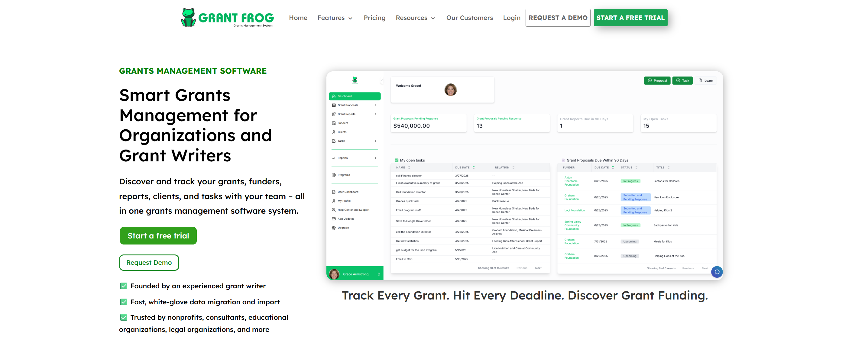Click the Upgrade gear icon in sidebar
868x353 pixels.
(x=334, y=228)
